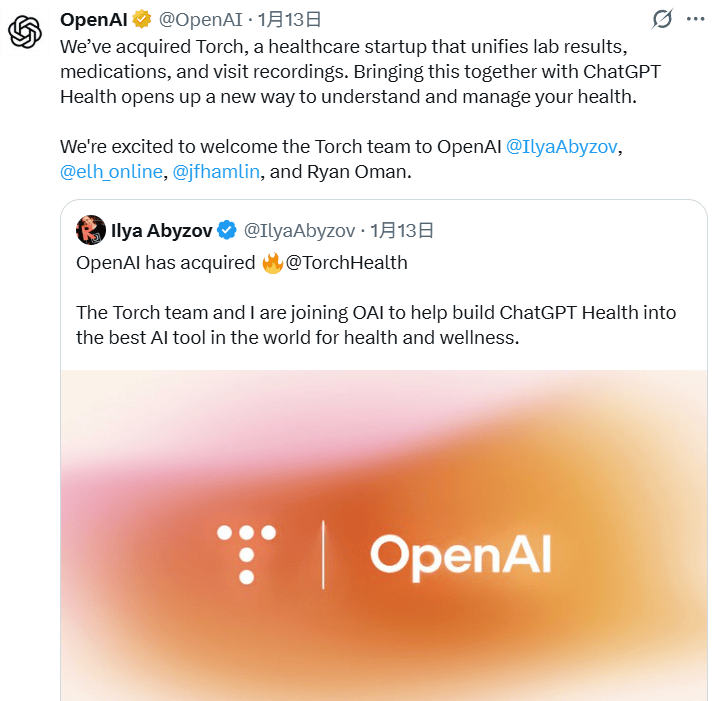Open the @elh_online mention link
The height and width of the screenshot is (701, 726).
coord(111,171)
